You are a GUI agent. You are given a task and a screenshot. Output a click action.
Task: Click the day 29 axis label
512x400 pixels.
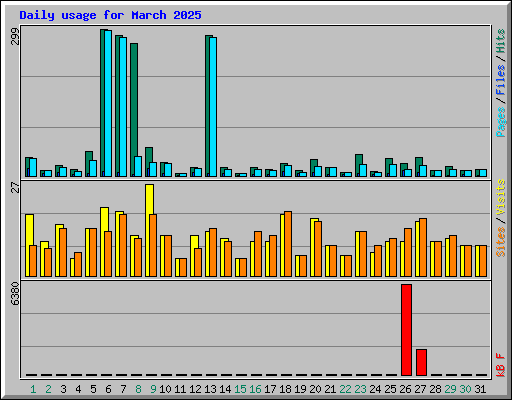pos(450,389)
